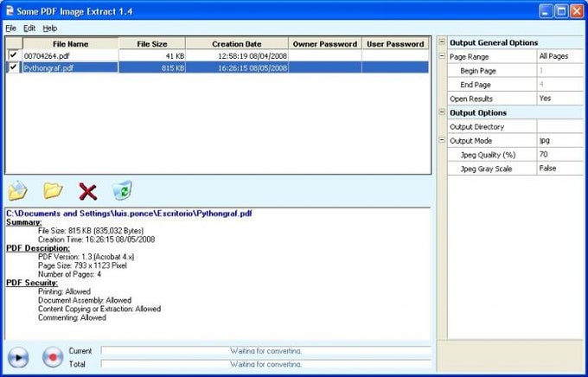588x377 pixels.
Task: Click the Jpeg Quality (%) label
Action: tap(488, 155)
